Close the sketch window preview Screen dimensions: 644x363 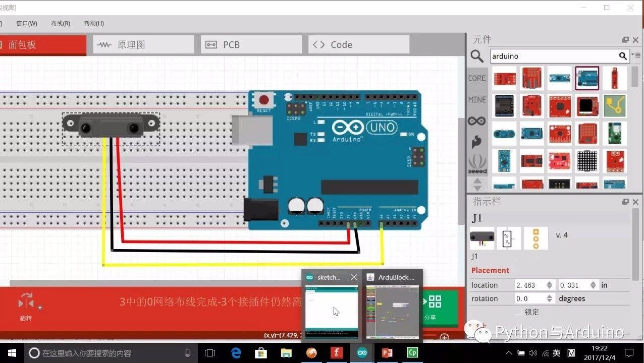pos(354,277)
